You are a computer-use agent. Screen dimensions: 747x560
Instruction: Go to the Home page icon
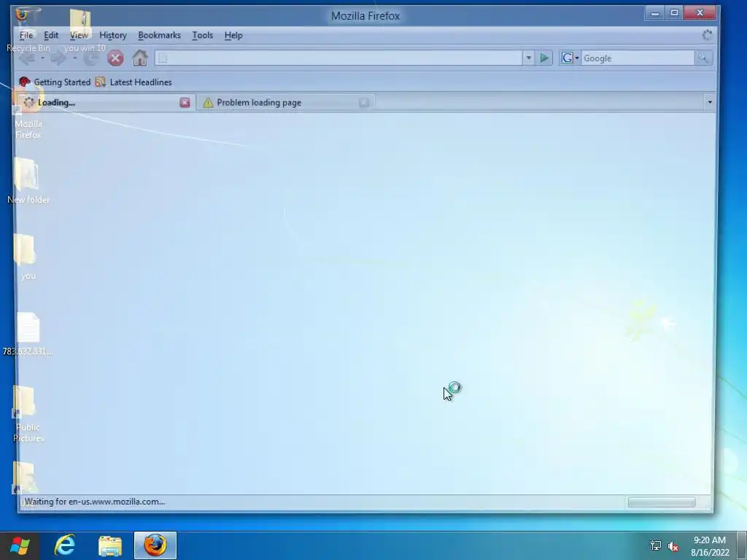pos(140,58)
